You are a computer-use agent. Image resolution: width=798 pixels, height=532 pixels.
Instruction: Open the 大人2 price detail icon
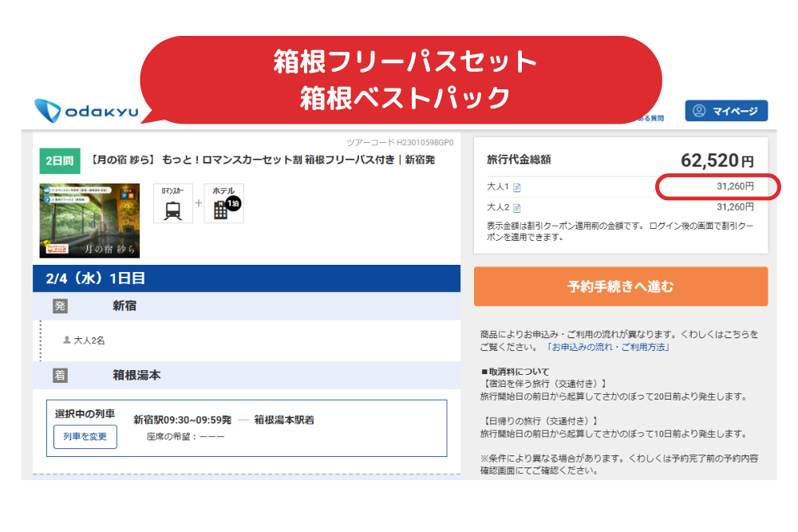pyautogui.click(x=516, y=207)
